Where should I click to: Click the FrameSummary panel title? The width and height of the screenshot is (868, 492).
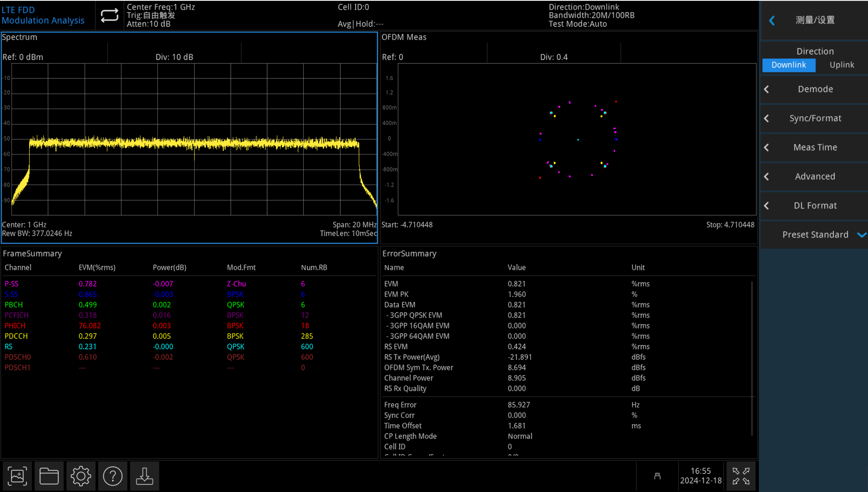coord(32,254)
